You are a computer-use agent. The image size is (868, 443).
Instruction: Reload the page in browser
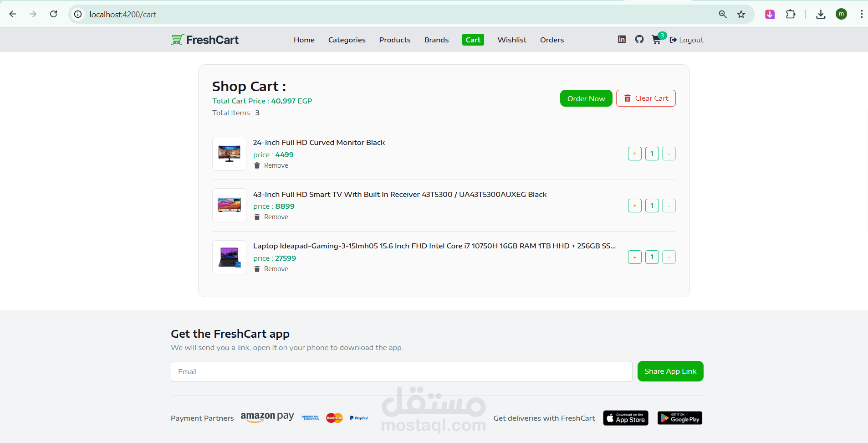pos(54,14)
